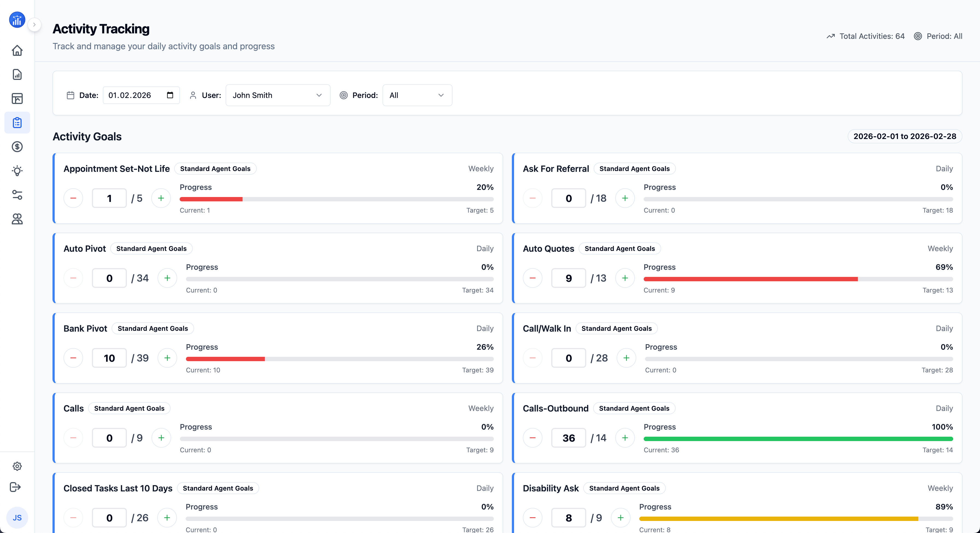Increase Calls-Outbound count with plus button
980x533 pixels.
625,438
